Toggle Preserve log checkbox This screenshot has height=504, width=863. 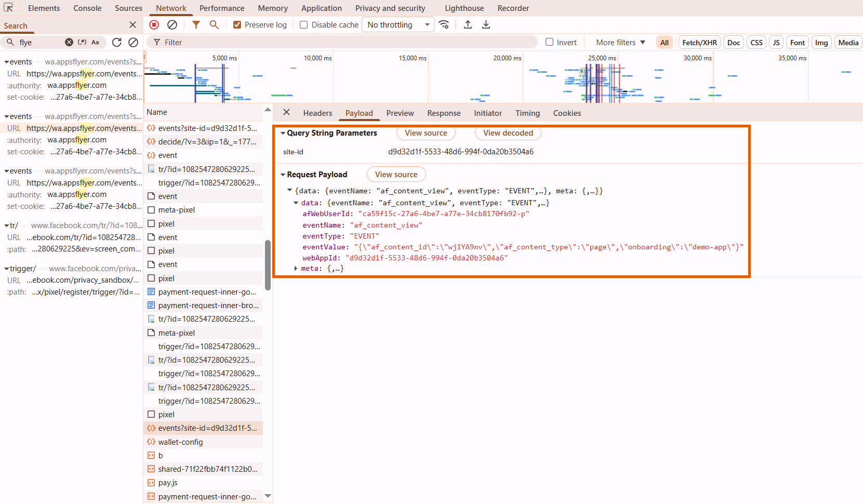(237, 25)
